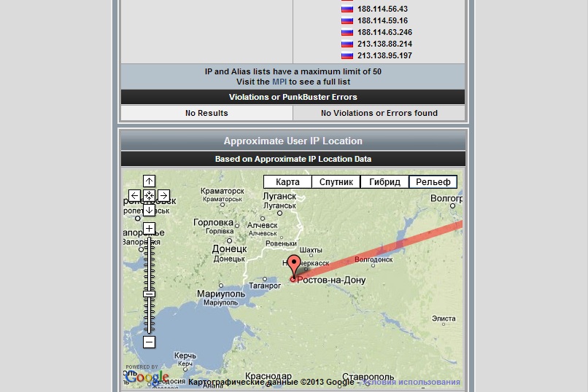Viewport: 588px width, 392px height.
Task: Select IP address 188.114.56.43
Action: 382,9
